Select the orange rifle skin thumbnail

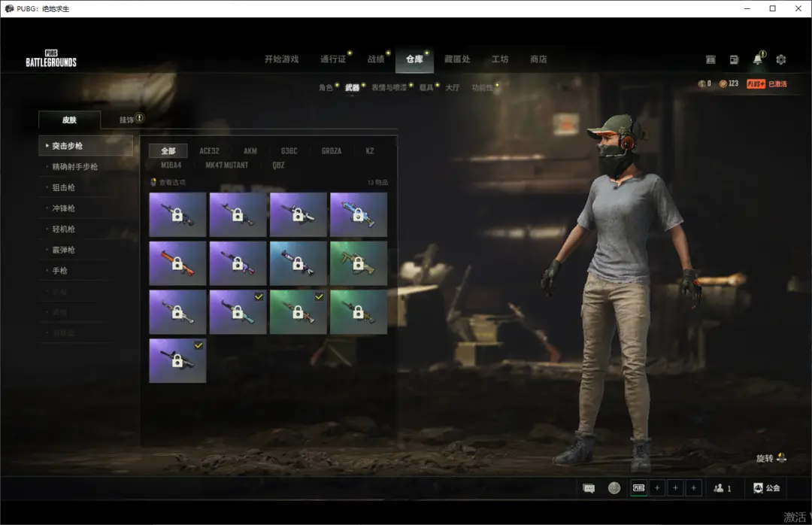pos(177,263)
